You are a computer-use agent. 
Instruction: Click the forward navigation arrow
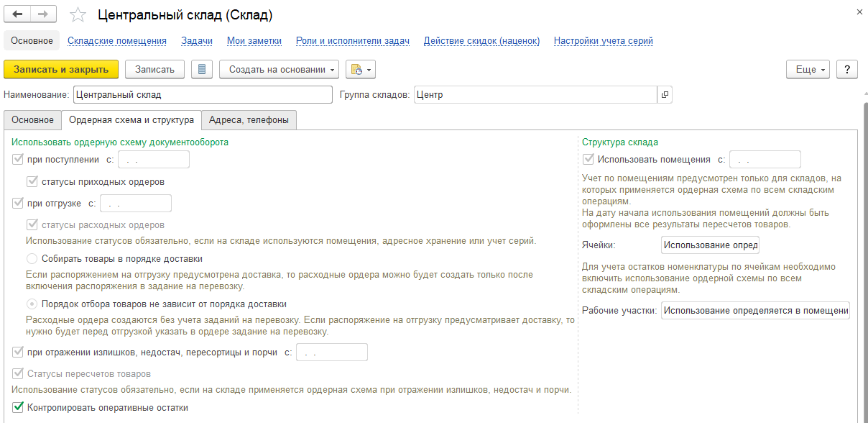coord(44,14)
